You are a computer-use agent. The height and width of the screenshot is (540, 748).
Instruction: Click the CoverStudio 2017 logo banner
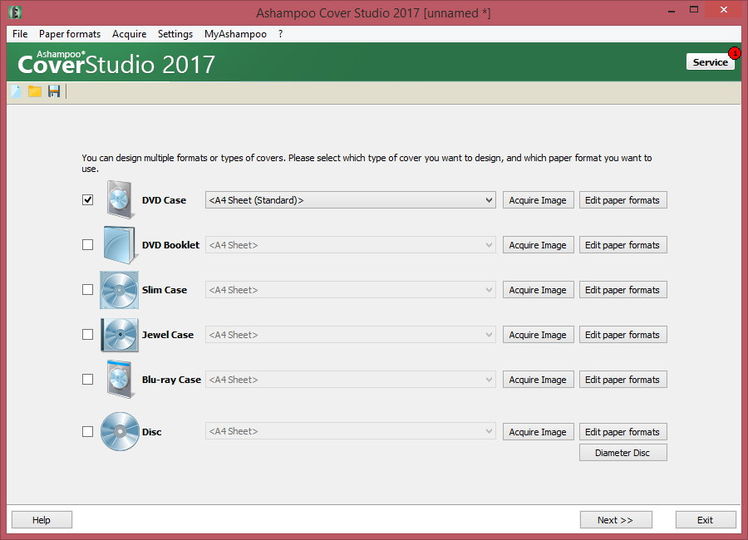pos(116,62)
